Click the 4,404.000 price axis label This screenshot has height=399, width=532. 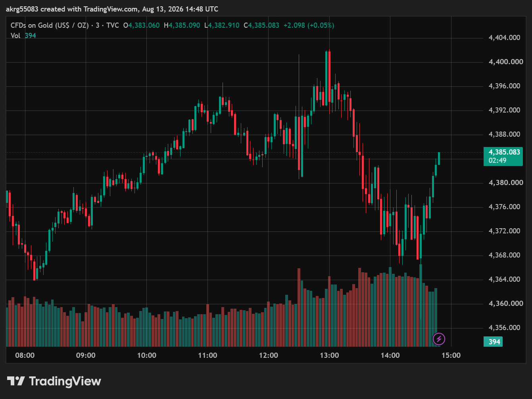pyautogui.click(x=504, y=38)
